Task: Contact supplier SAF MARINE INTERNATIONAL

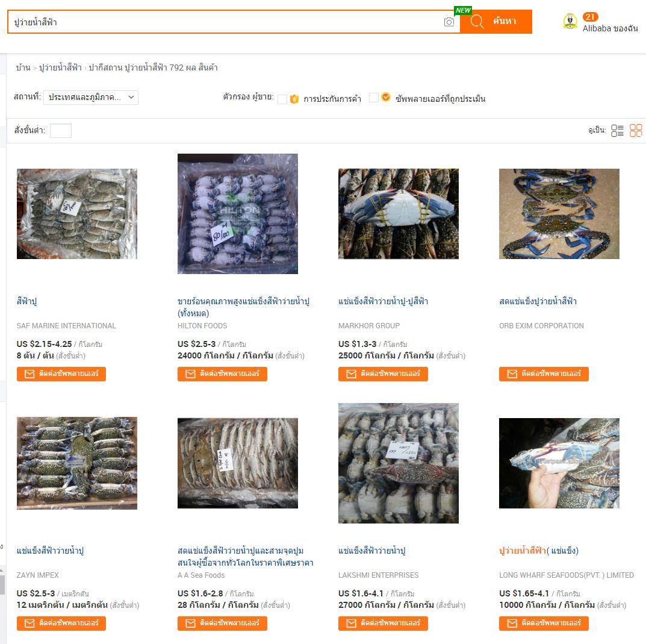Action: click(x=61, y=374)
